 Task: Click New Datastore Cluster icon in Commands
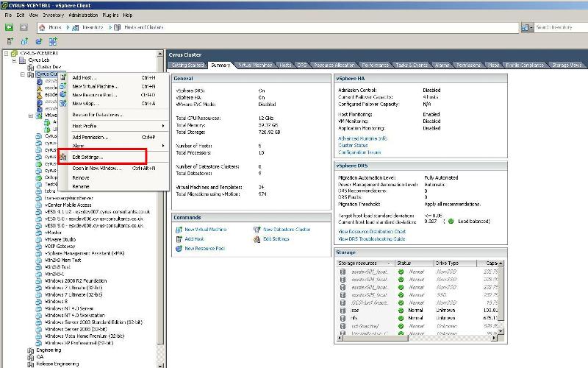click(257, 230)
